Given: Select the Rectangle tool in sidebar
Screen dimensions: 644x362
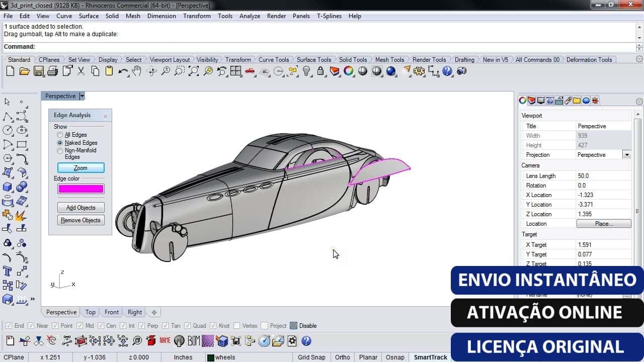Looking at the screenshot, I should coord(22,145).
